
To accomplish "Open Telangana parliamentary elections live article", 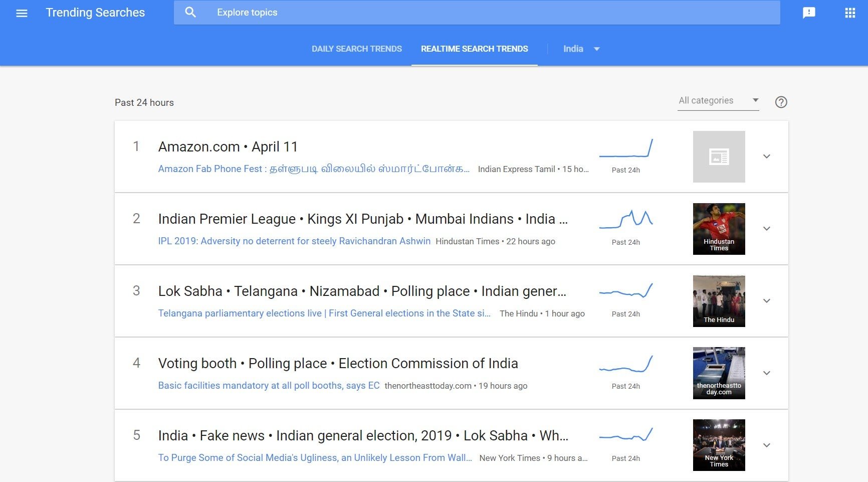I will [x=324, y=313].
